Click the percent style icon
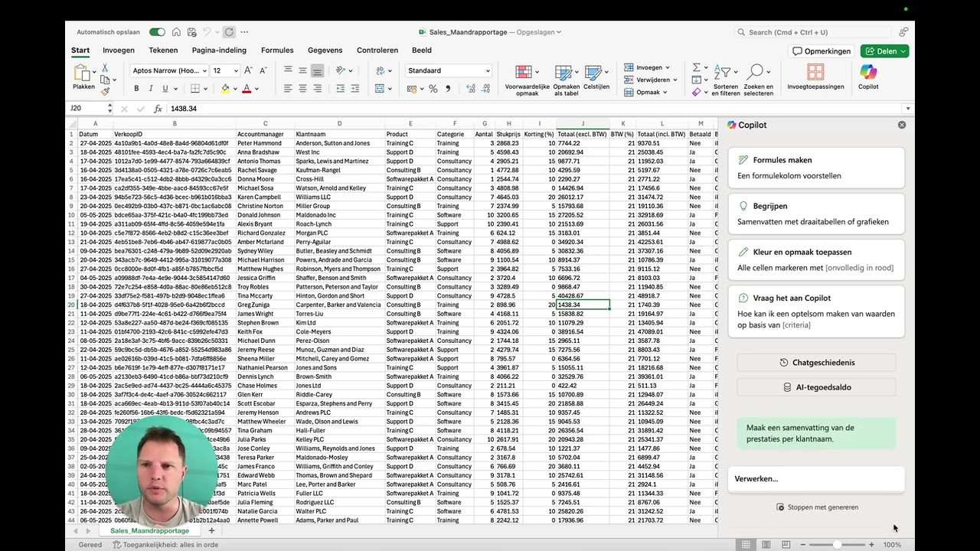 point(433,89)
